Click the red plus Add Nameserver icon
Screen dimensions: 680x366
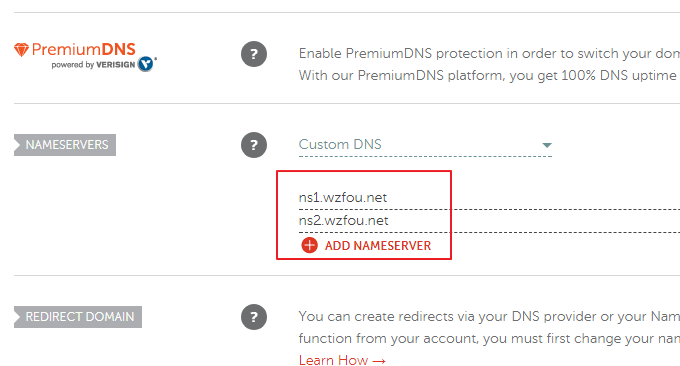click(x=309, y=245)
